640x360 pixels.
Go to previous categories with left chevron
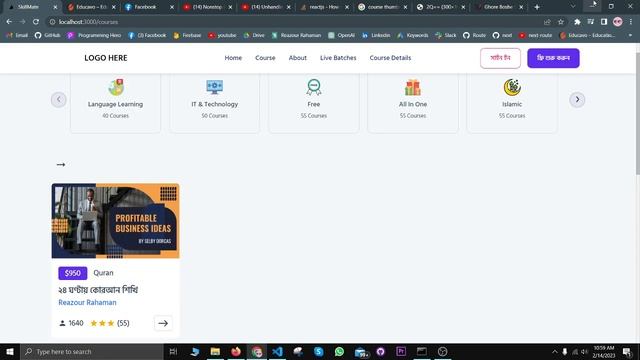[59, 100]
